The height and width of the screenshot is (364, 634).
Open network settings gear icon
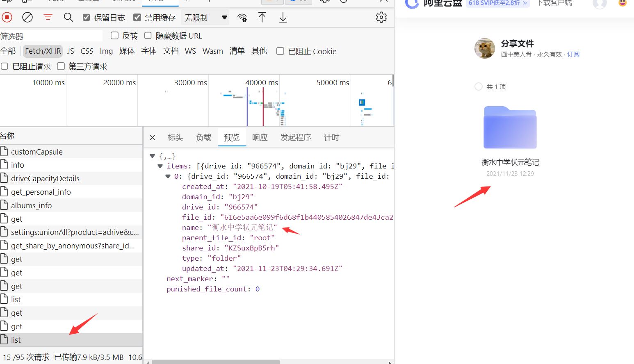coord(381,17)
